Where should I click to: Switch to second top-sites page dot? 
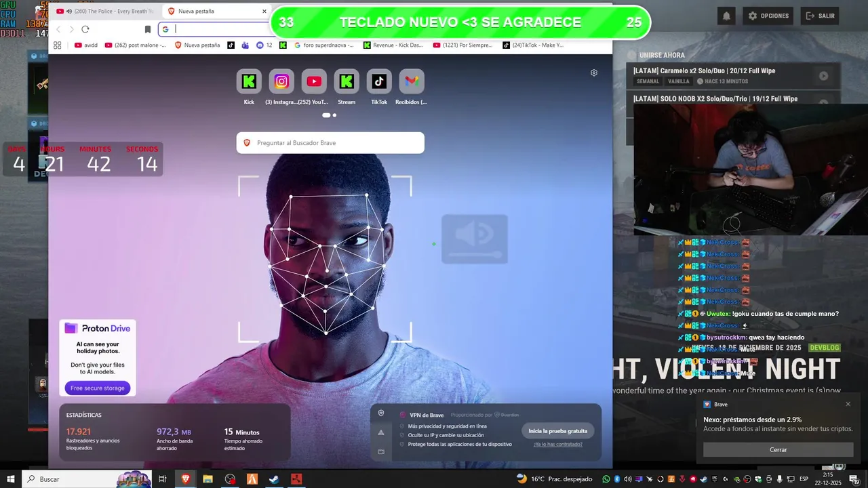click(x=334, y=115)
